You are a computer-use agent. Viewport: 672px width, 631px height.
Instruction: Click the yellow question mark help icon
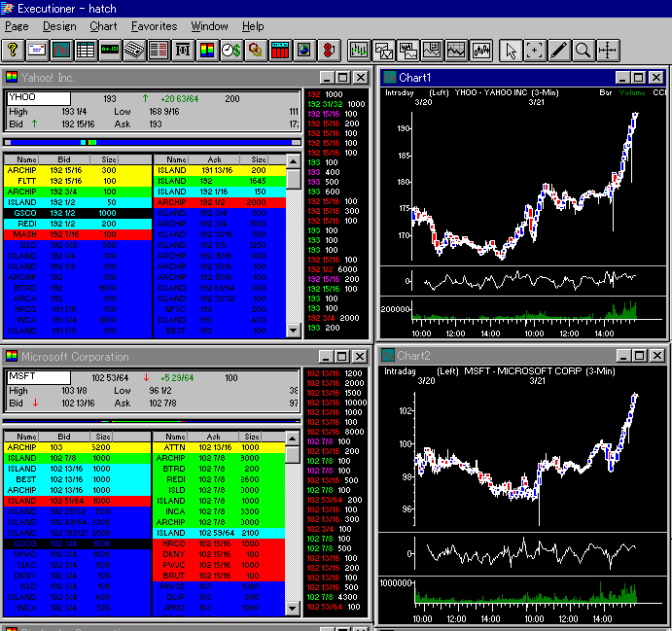(13, 51)
